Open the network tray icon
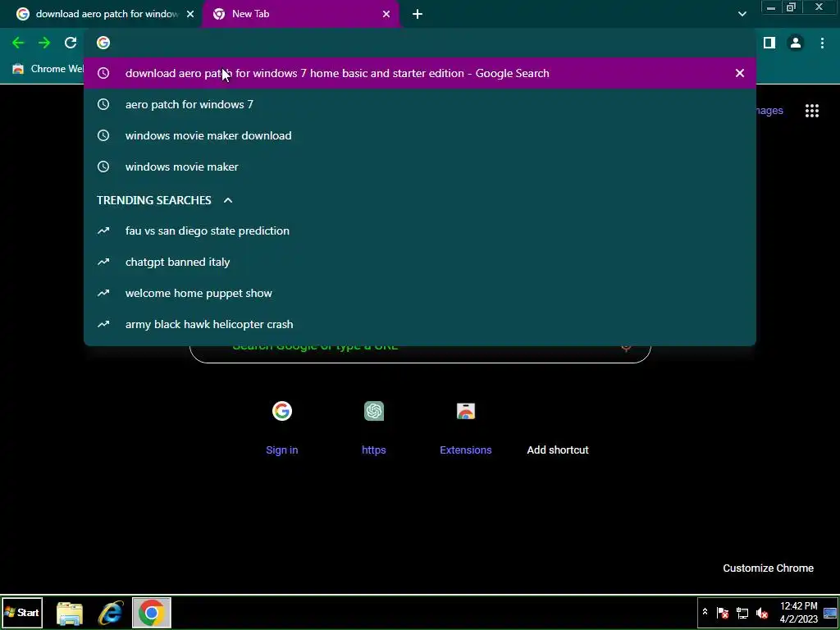The height and width of the screenshot is (630, 840). click(742, 613)
